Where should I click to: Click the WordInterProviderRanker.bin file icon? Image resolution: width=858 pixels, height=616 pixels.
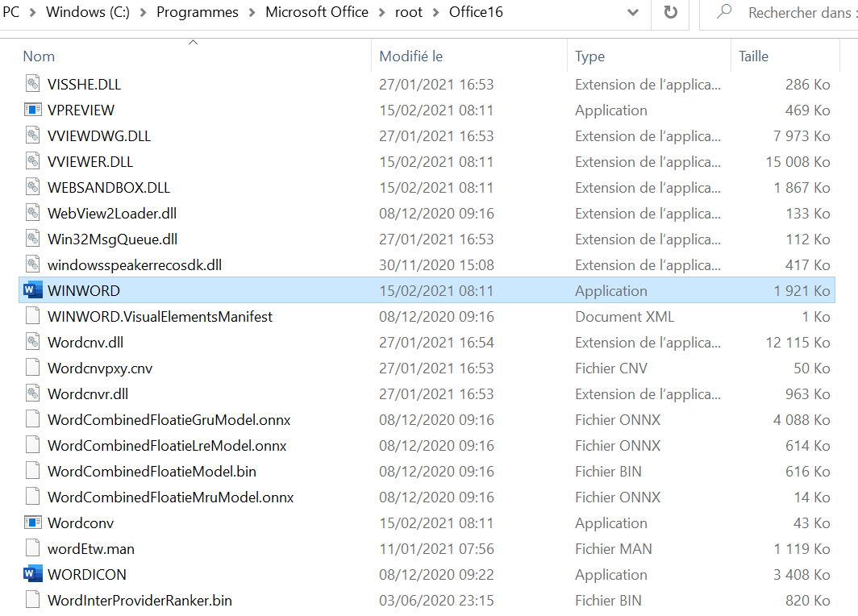[33, 600]
